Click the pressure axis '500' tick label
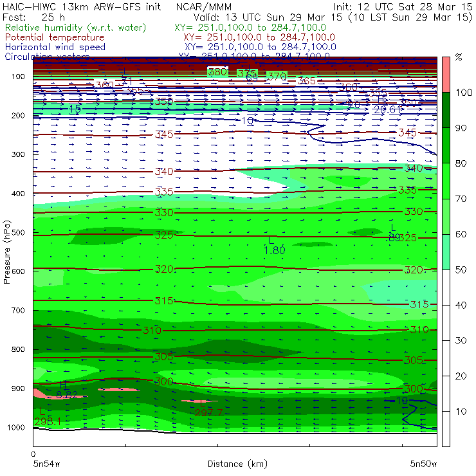This screenshot has height=476, width=476. tap(18, 233)
